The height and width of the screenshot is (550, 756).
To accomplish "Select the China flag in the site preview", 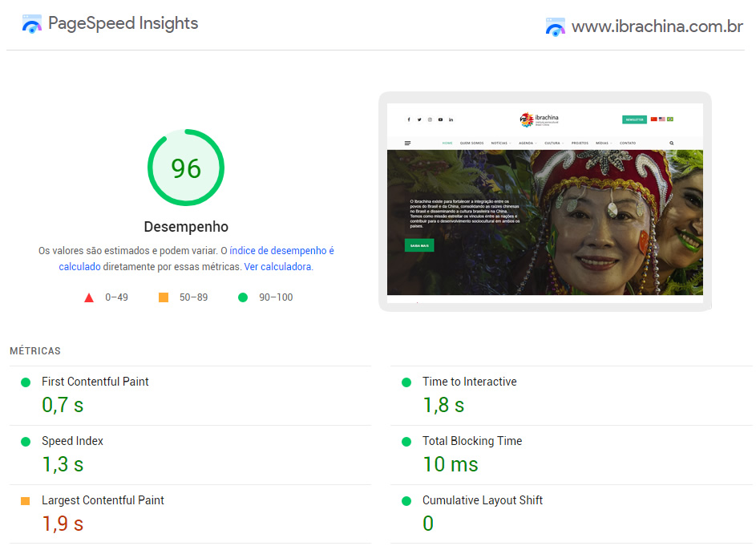I will click(654, 119).
